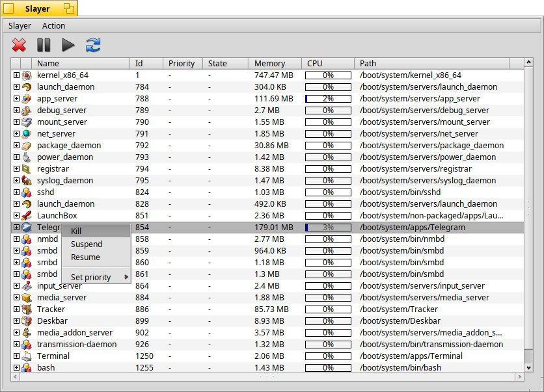The width and height of the screenshot is (544, 392).
Task: Sort by the CPU column header
Action: 328,64
